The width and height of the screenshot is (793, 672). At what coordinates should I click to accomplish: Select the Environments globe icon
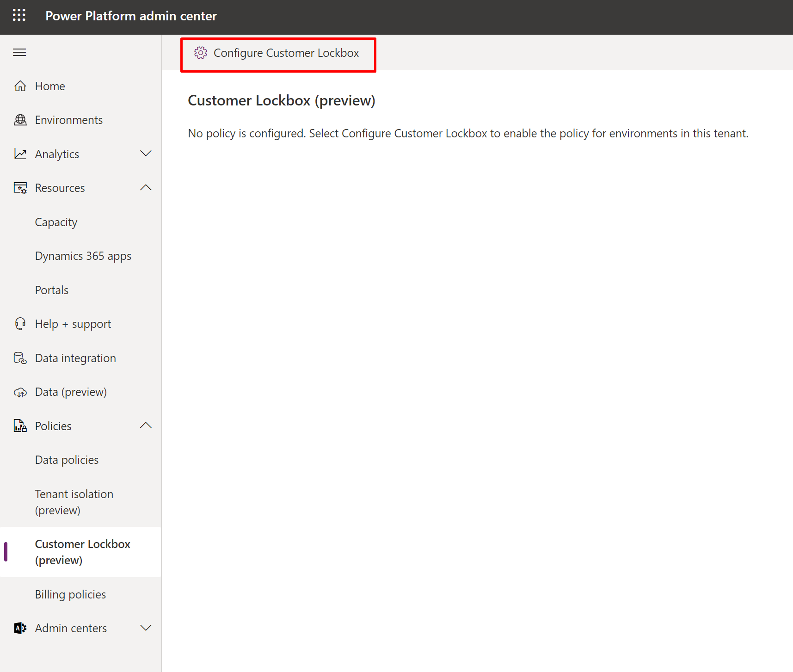pyautogui.click(x=20, y=119)
